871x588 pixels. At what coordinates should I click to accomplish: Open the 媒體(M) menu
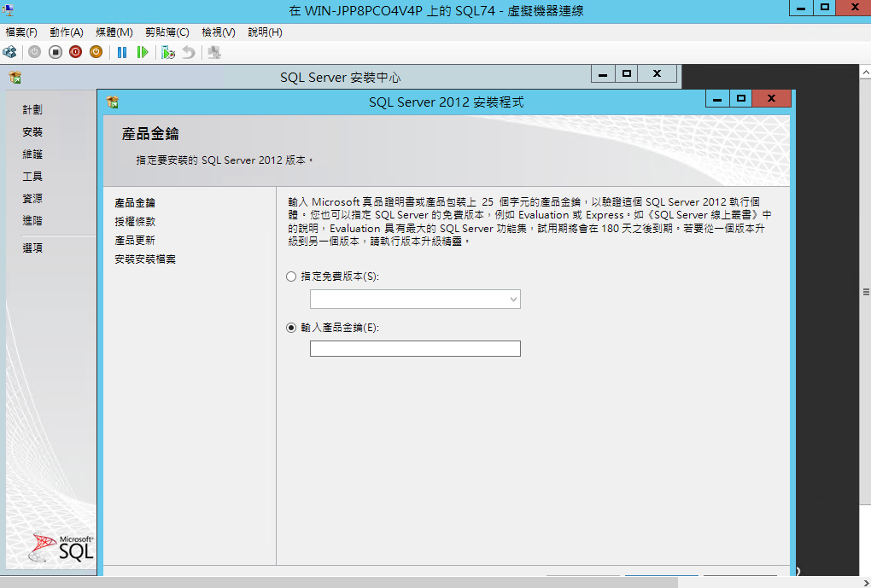(114, 32)
